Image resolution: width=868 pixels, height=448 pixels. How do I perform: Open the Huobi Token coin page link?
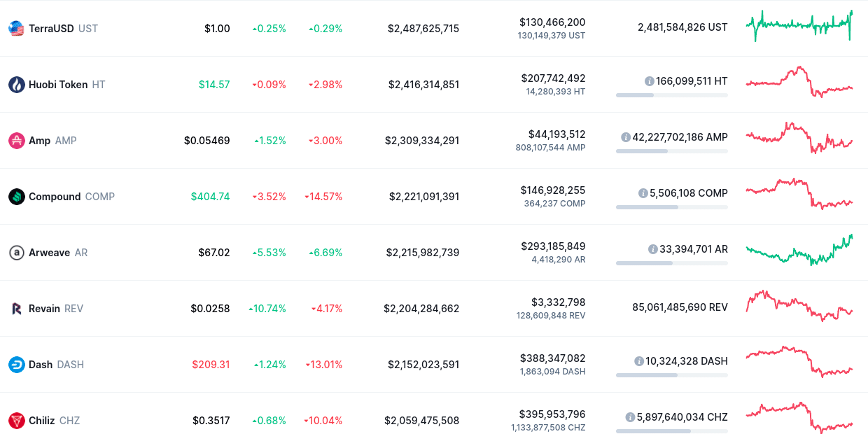click(57, 85)
